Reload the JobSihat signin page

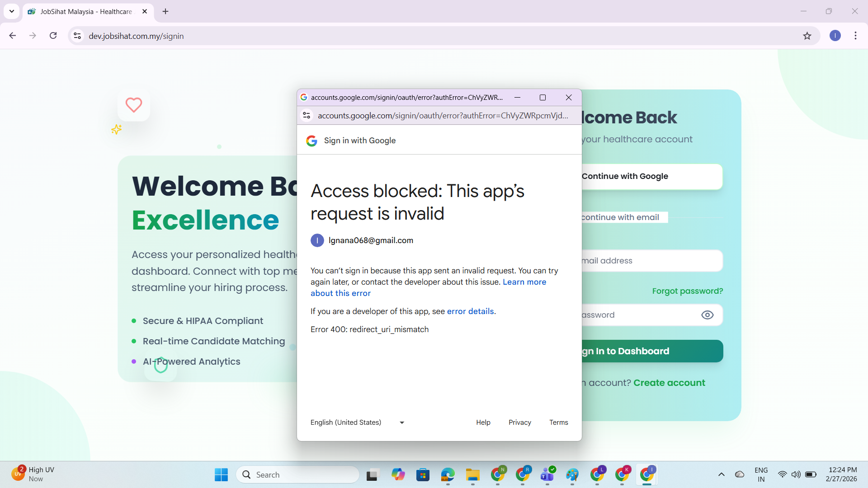click(x=53, y=36)
